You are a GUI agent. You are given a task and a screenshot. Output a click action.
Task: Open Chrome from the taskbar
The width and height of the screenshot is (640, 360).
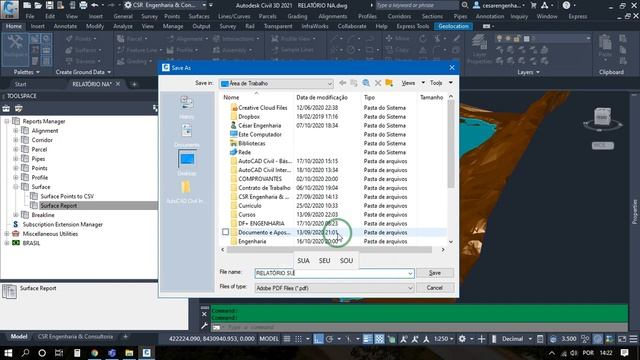point(95,353)
